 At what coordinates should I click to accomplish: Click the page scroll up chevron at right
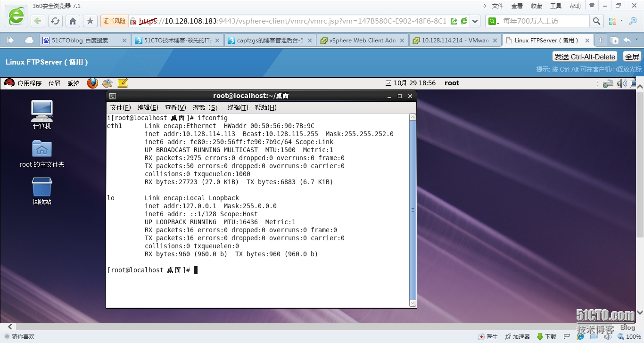click(640, 86)
